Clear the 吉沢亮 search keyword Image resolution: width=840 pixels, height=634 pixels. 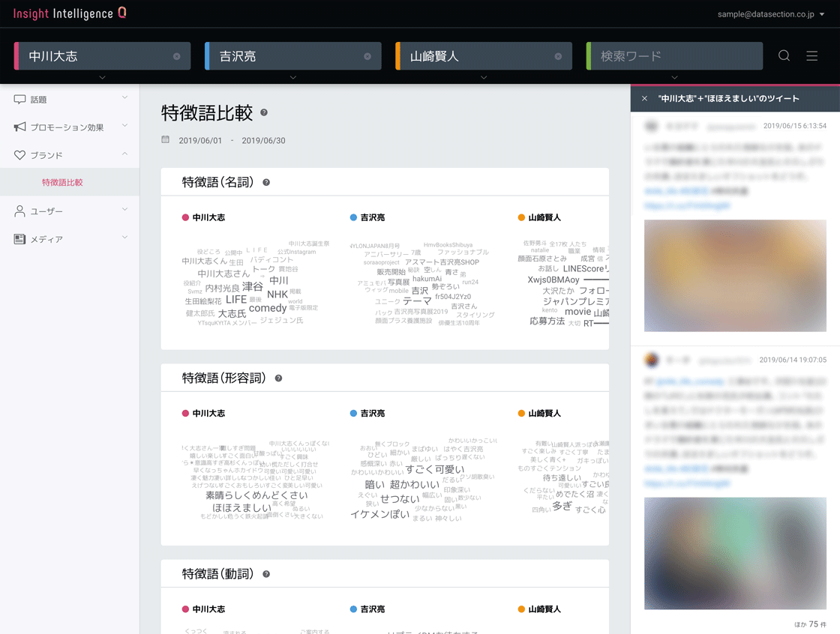(x=367, y=56)
